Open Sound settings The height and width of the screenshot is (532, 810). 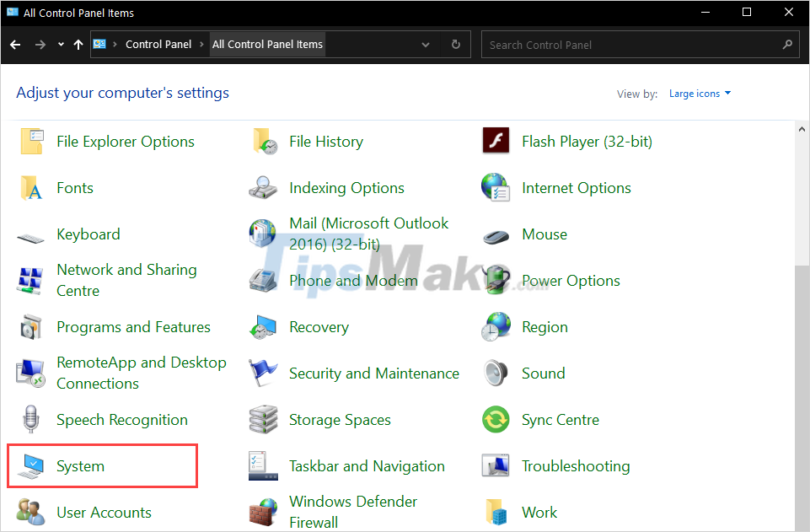(x=543, y=373)
